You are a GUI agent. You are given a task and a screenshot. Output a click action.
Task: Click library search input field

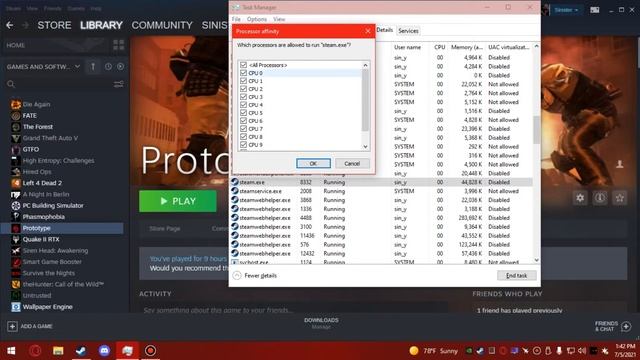[x=63, y=84]
